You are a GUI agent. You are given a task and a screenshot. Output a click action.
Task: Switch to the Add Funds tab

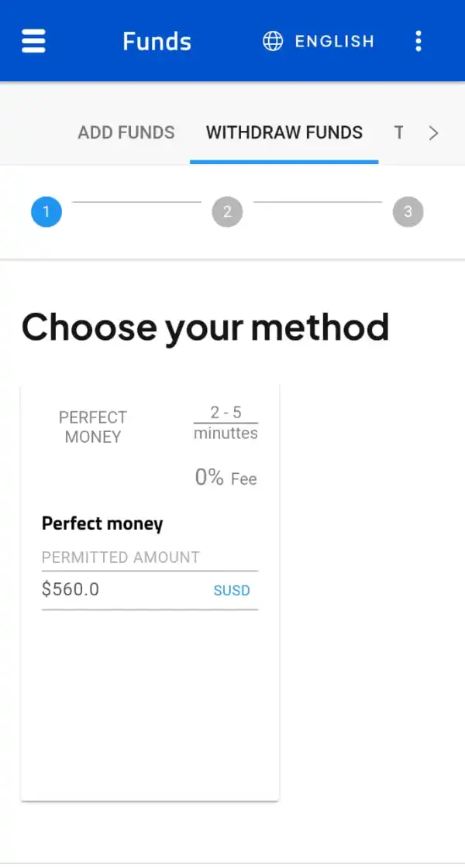(126, 132)
